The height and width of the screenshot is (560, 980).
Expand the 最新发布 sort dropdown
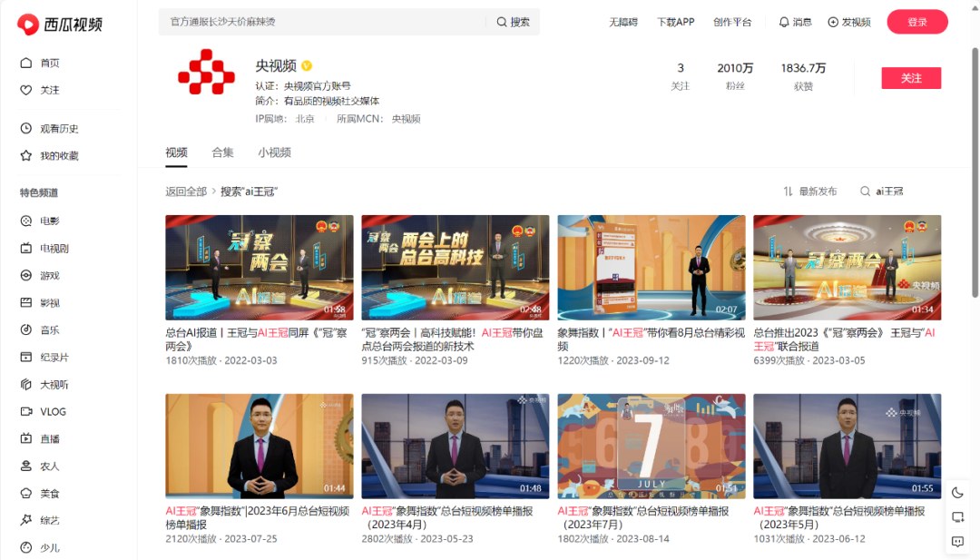tap(810, 192)
